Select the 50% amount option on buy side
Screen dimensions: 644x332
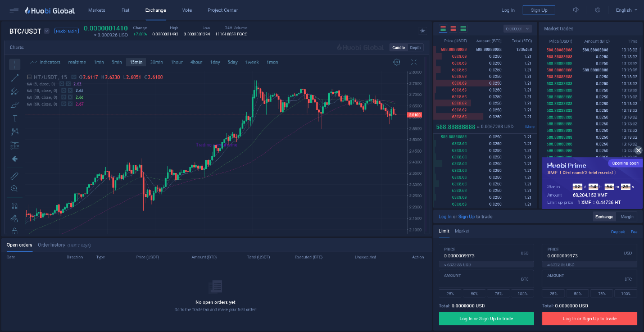[474, 294]
